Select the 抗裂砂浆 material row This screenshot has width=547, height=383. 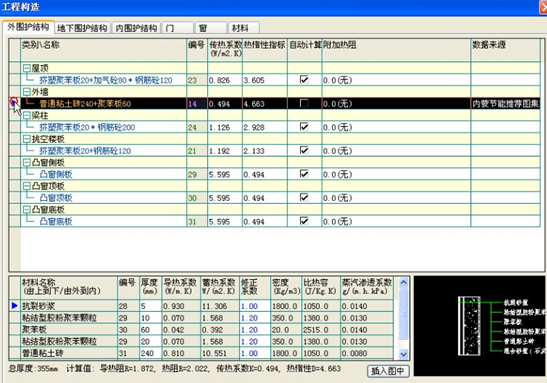207,306
